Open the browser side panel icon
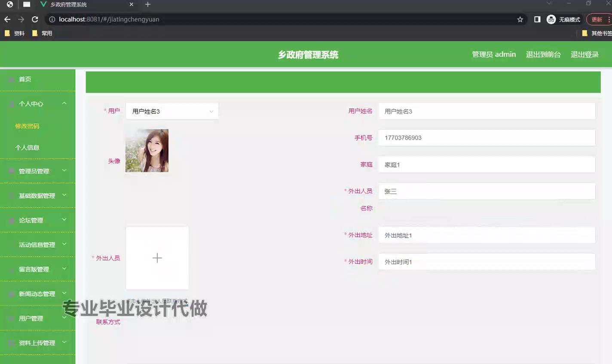Screen dimensions: 612x364 tap(537, 19)
